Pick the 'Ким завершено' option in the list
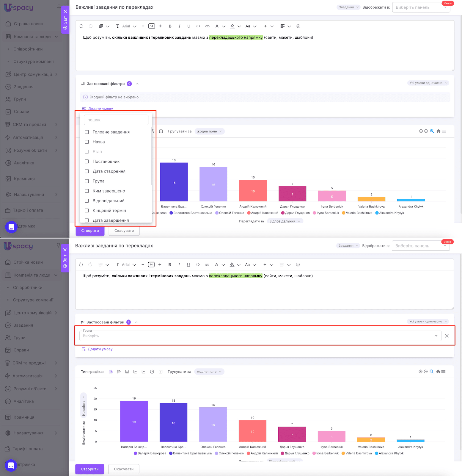Image resolution: width=462 pixels, height=476 pixels. 109,191
